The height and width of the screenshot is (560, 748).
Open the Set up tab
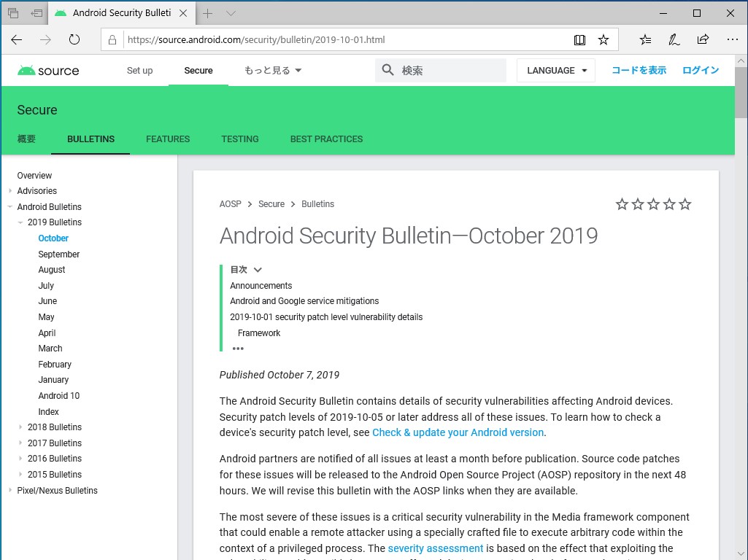pyautogui.click(x=139, y=71)
